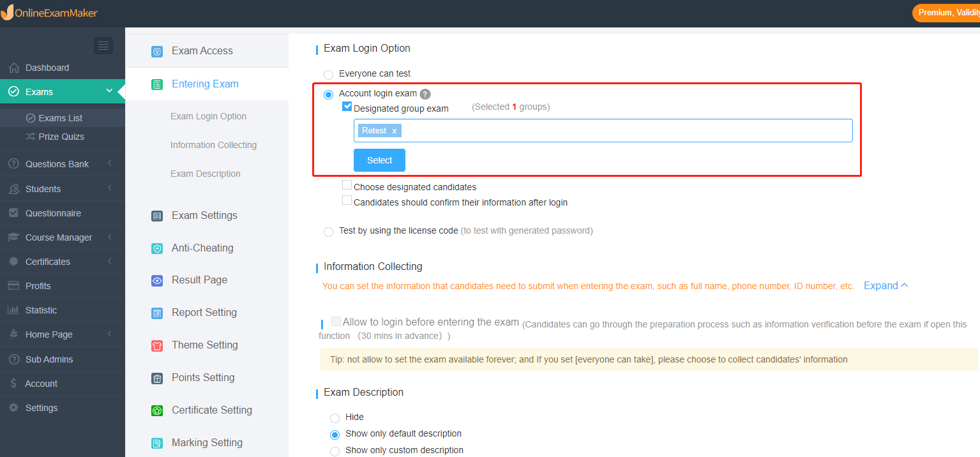Expand the Course Manager submenu arrow
Image resolution: width=980 pixels, height=457 pixels.
click(x=110, y=237)
